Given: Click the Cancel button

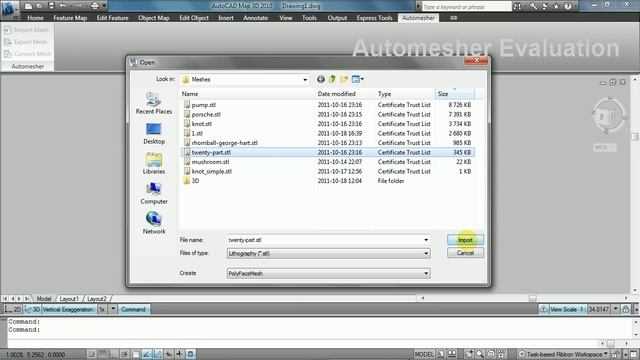Looking at the screenshot, I should (465, 253).
